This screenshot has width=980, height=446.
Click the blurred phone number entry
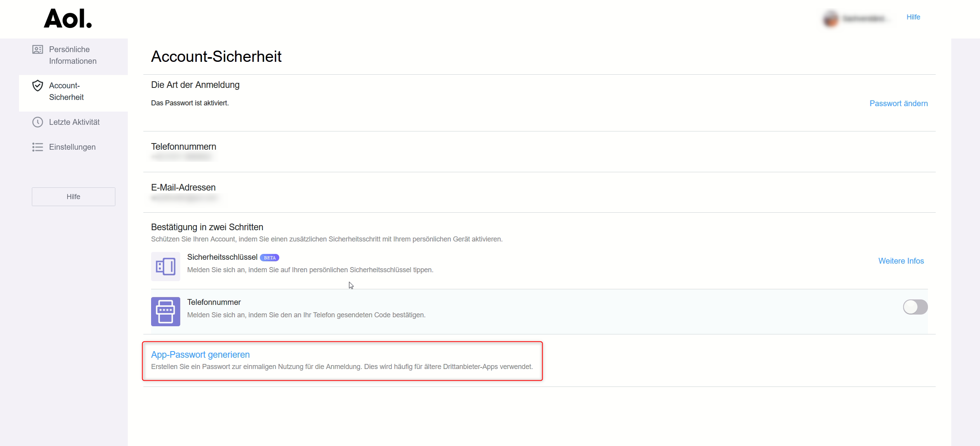183,157
